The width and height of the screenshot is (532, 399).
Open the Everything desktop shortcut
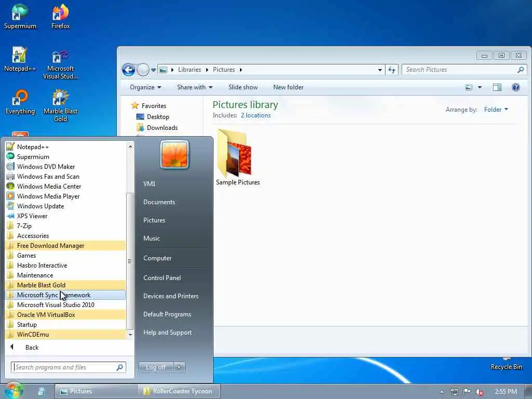(x=20, y=102)
